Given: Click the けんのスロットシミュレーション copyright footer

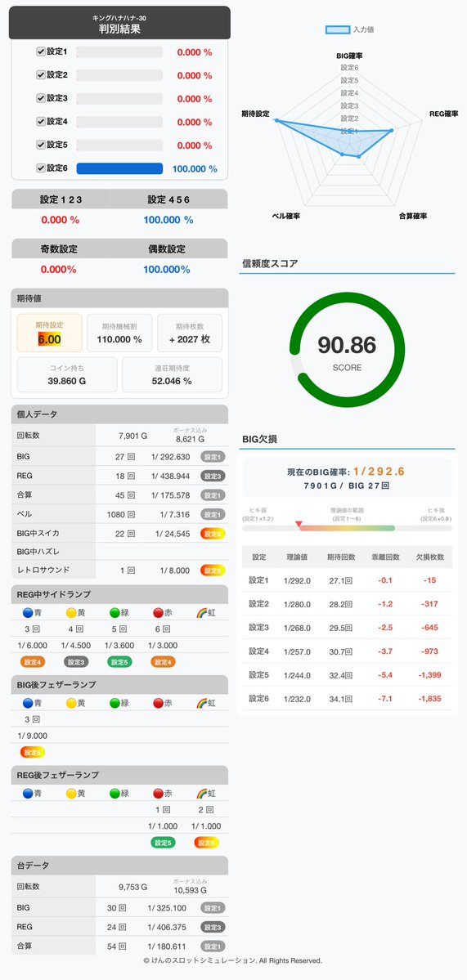Looking at the screenshot, I should (233, 960).
